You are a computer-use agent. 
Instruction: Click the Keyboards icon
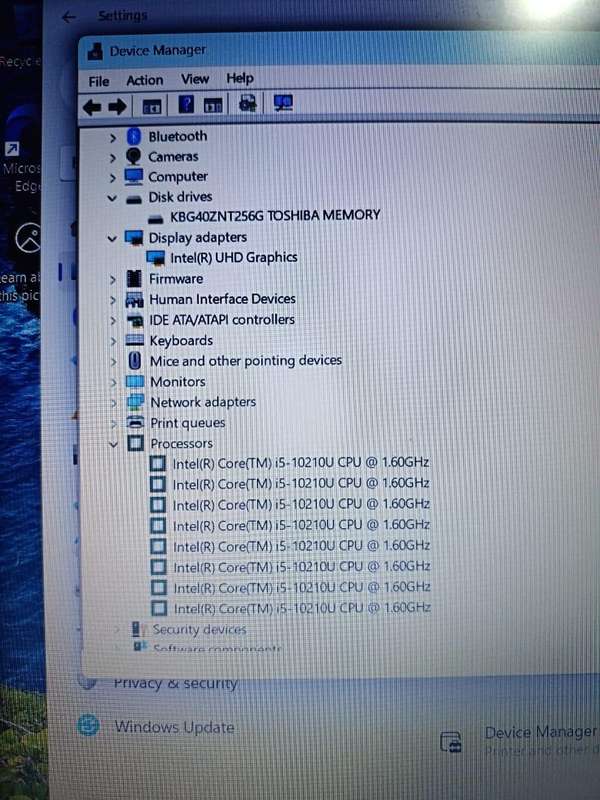[135, 340]
